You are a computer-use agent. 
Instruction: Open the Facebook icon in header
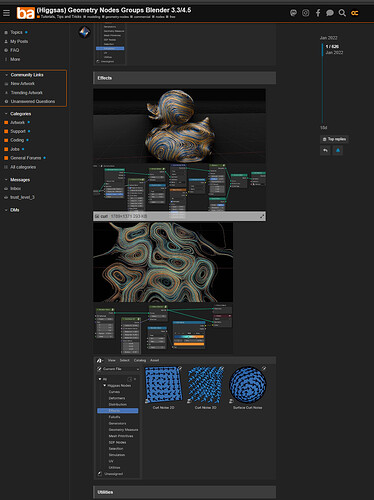click(x=318, y=13)
